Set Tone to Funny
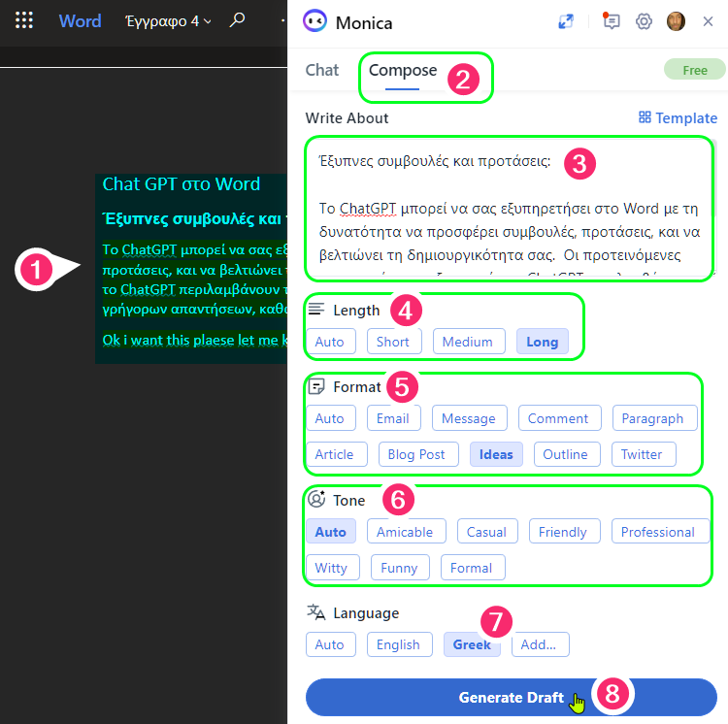728x724 pixels. pyautogui.click(x=400, y=567)
